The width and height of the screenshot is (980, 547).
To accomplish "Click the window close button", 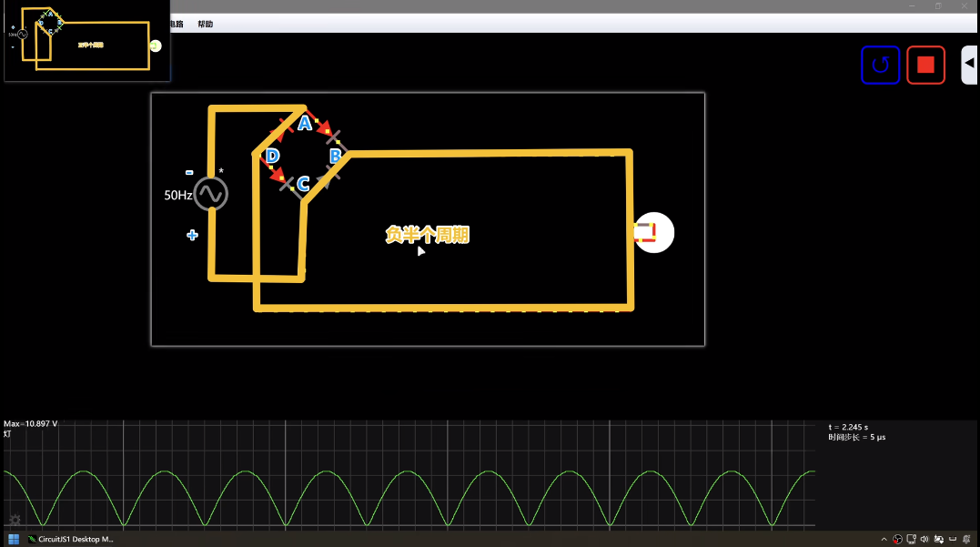I will coord(965,6).
